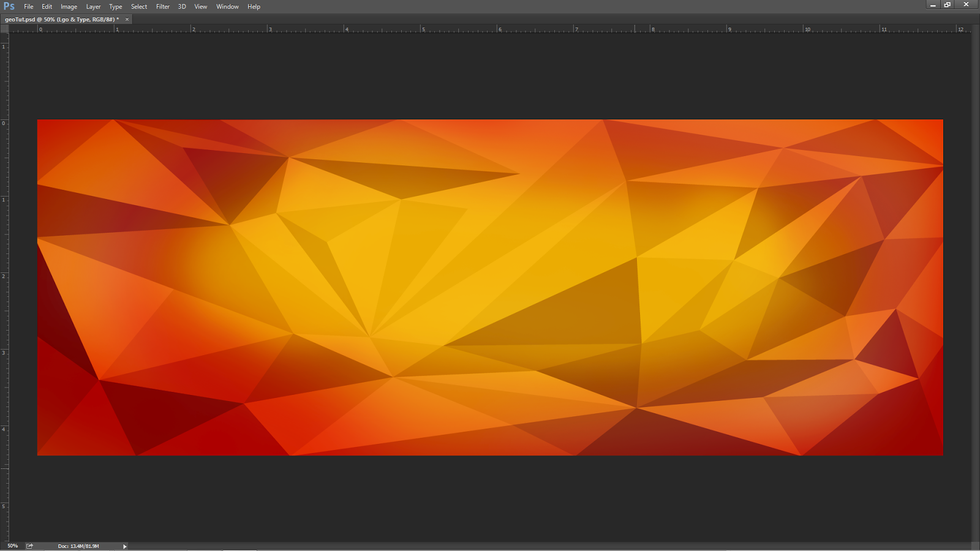
Task: Open the Help menu
Action: [x=254, y=6]
